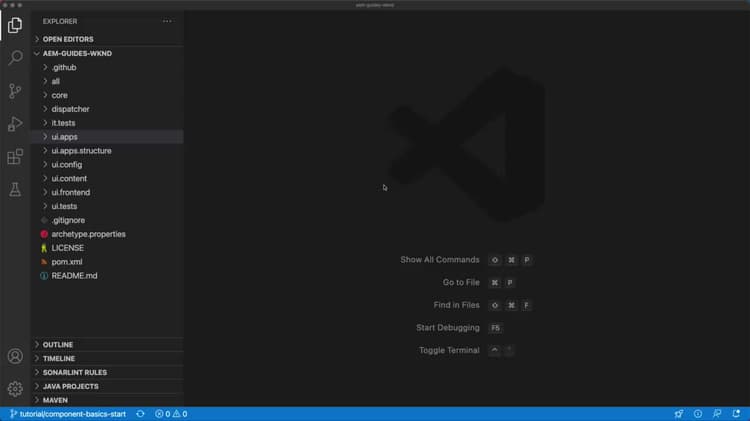Click the feedback icon in status bar
The width and height of the screenshot is (750, 421).
717,414
